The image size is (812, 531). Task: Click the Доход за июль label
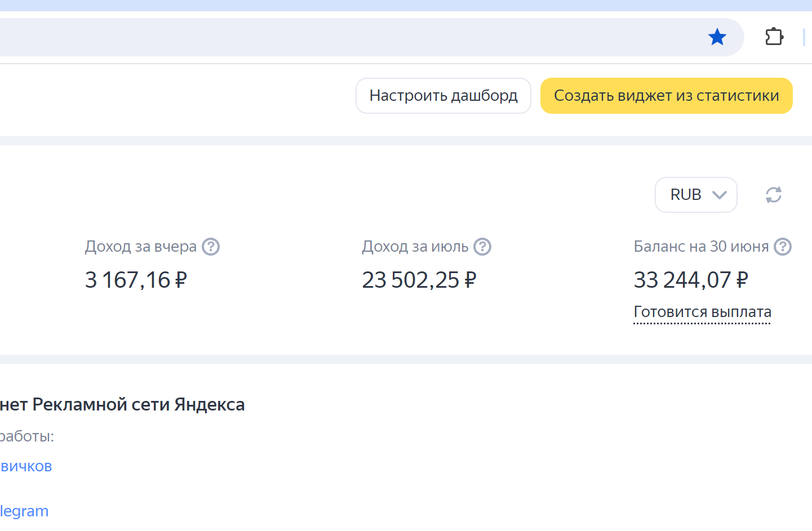(415, 247)
